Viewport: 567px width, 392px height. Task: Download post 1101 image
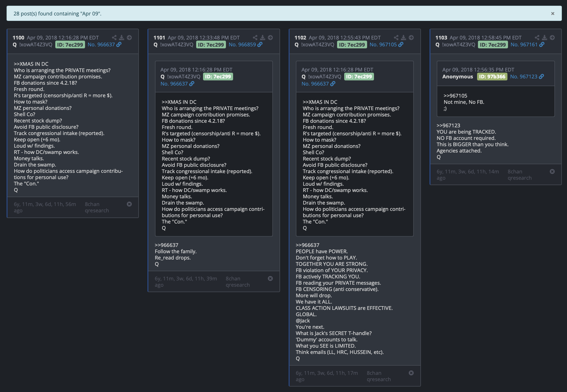263,37
